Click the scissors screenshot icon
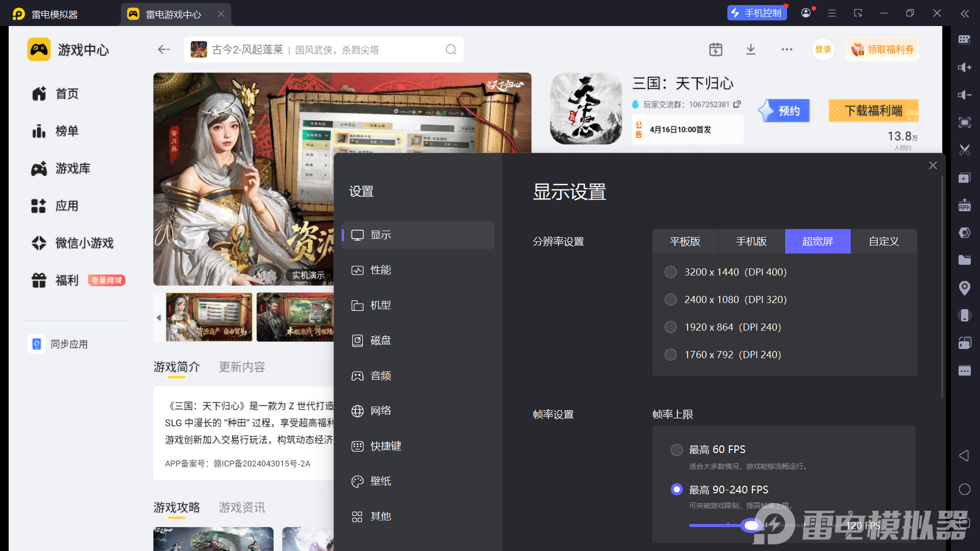Viewport: 980px width, 551px height. (964, 150)
